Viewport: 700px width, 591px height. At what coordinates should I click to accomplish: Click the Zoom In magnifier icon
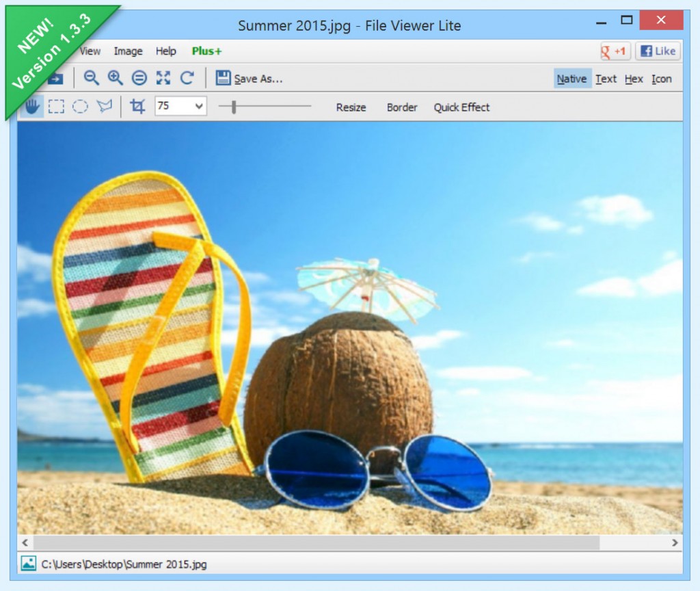115,78
